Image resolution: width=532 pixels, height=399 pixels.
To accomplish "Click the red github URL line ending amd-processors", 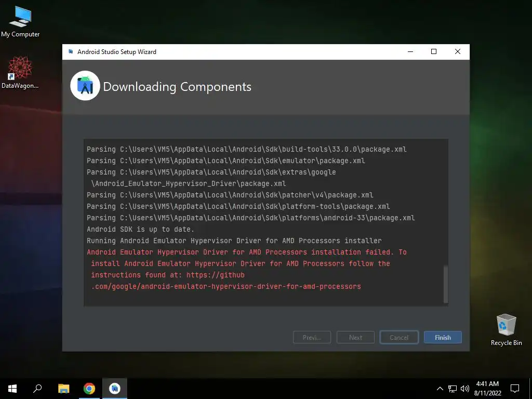I will click(226, 286).
